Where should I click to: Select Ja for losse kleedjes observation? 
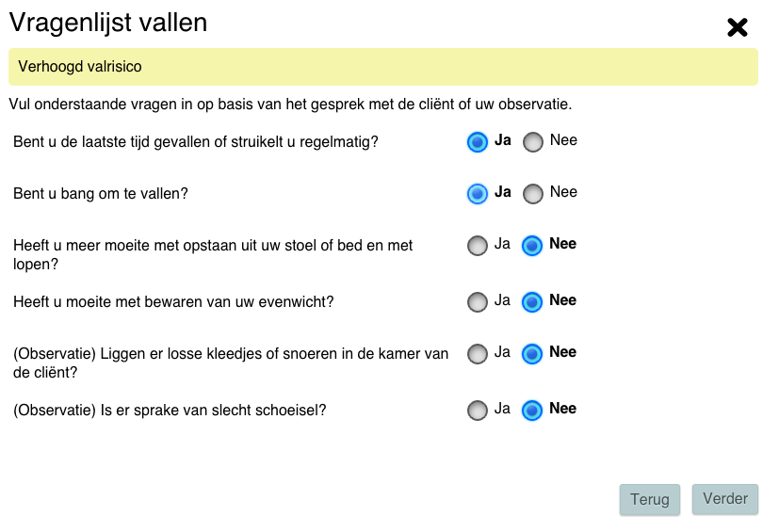pos(478,354)
